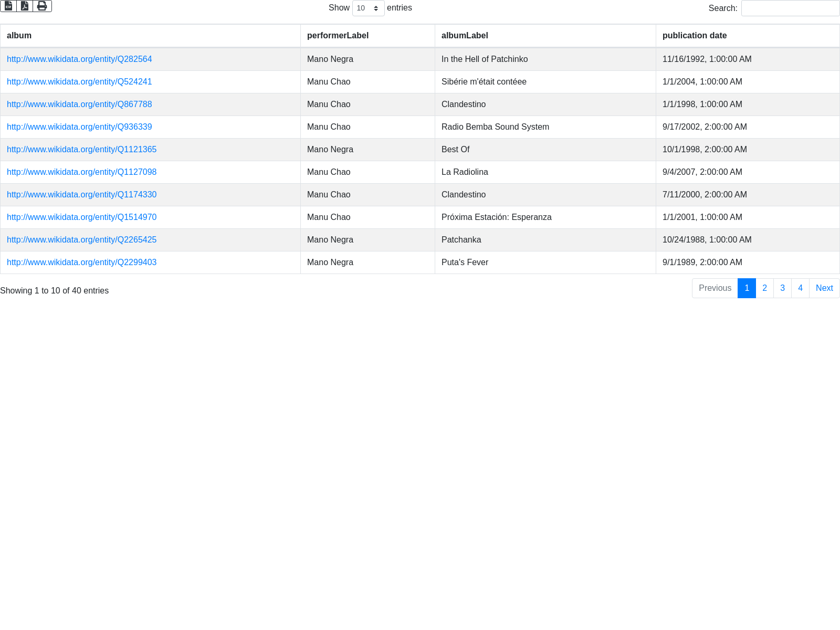Export the table as CSV
This screenshot has height=630, width=840.
pyautogui.click(x=8, y=6)
